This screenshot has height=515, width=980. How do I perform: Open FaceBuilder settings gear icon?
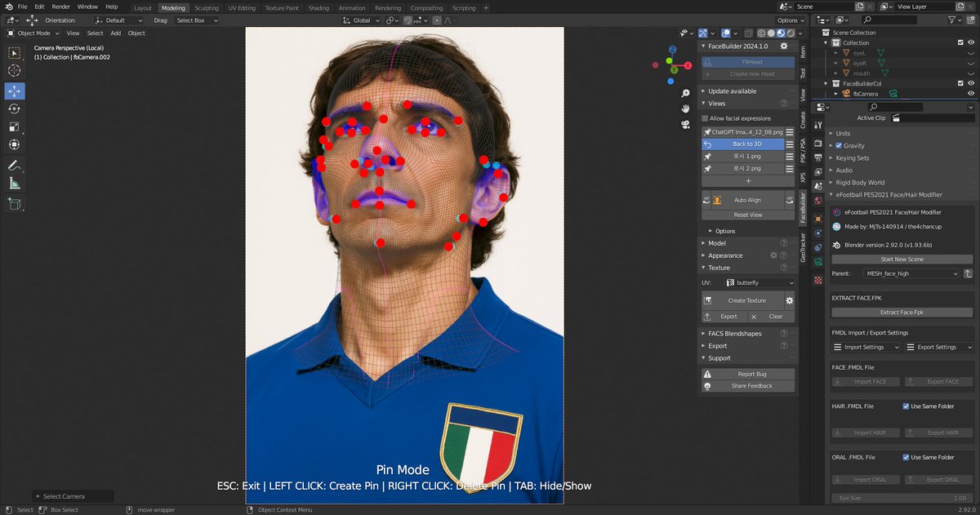click(784, 47)
